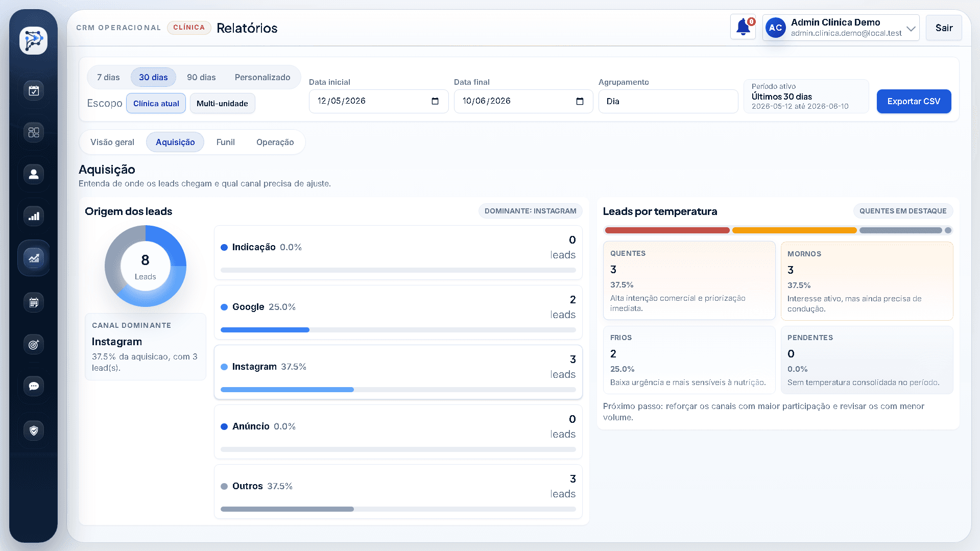The width and height of the screenshot is (980, 551).
Task: Click the PENDENTES temperature card
Action: click(867, 360)
